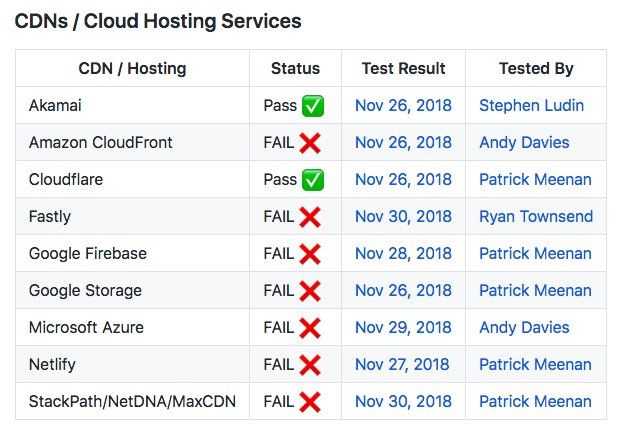The image size is (627, 438).
Task: Visit Stephen Ludin's profile link
Action: (x=531, y=106)
